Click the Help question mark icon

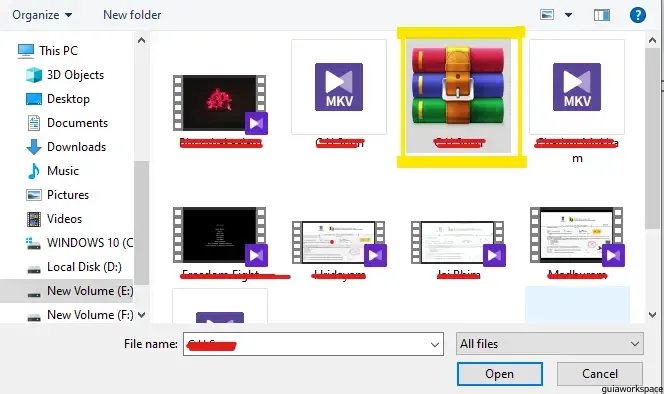[x=637, y=15]
